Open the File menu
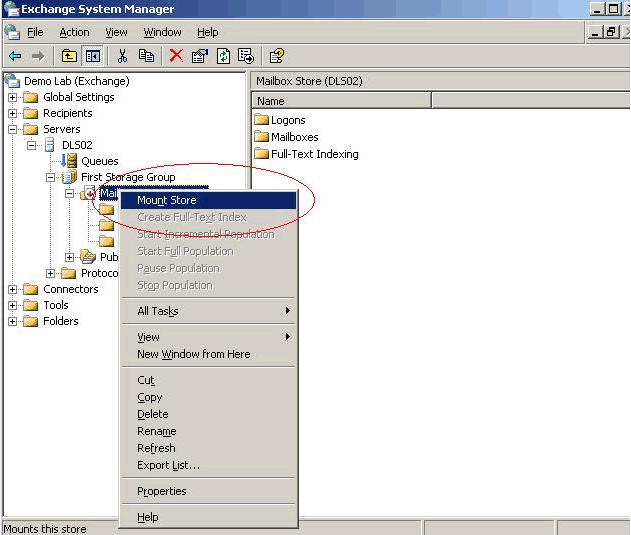 click(x=35, y=32)
